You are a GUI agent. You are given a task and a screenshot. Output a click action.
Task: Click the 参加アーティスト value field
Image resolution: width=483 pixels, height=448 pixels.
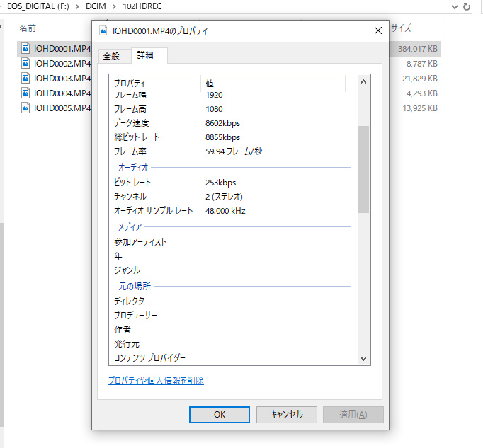276,242
